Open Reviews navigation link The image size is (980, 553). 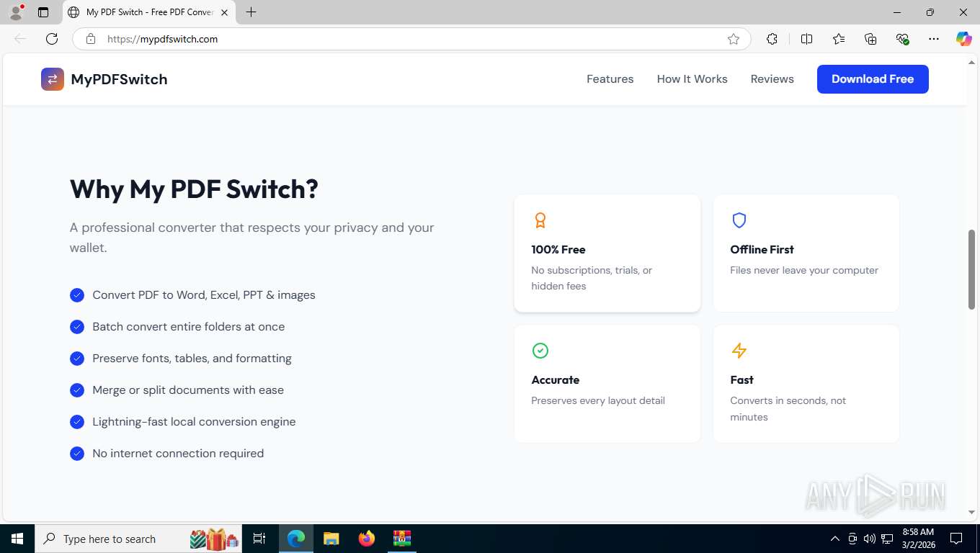[x=772, y=79]
